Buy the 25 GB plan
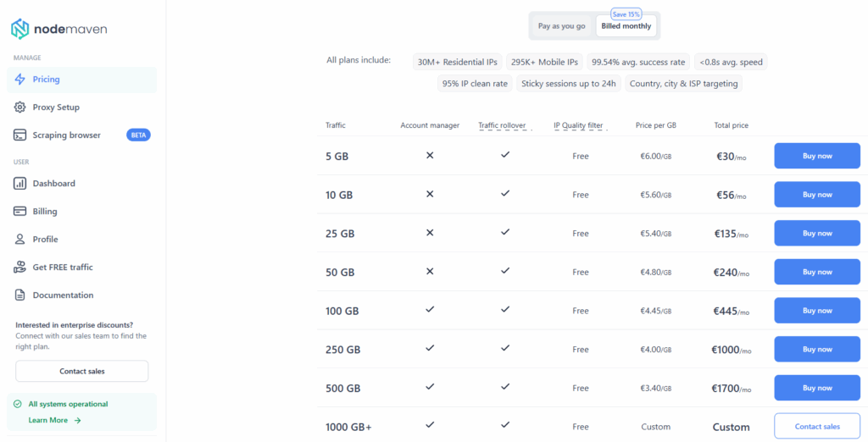This screenshot has height=442, width=868. coord(817,234)
